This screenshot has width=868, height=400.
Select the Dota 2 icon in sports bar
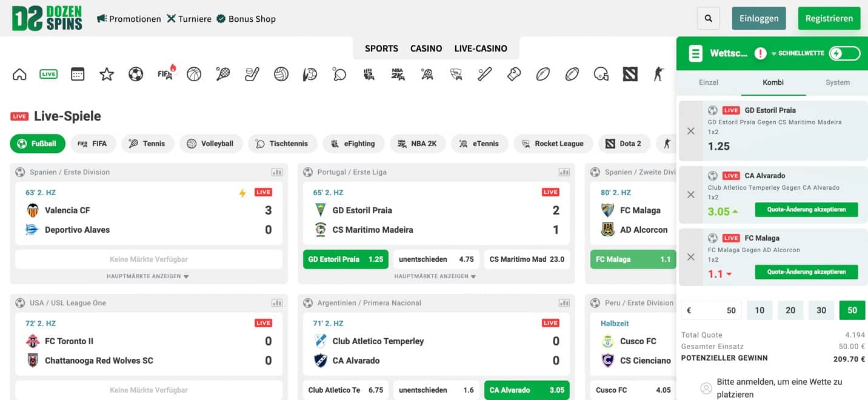[630, 75]
